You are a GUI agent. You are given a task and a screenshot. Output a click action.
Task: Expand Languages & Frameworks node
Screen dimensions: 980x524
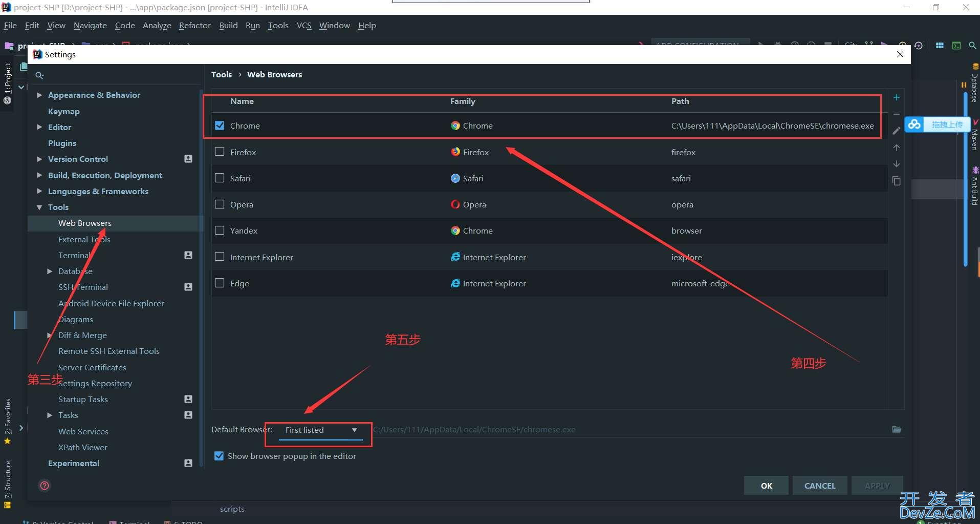click(x=39, y=191)
